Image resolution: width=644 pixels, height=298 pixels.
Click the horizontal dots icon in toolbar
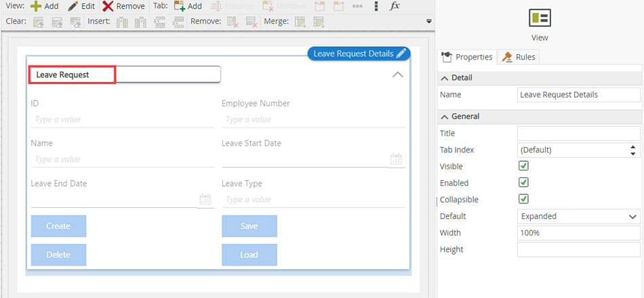click(x=357, y=6)
